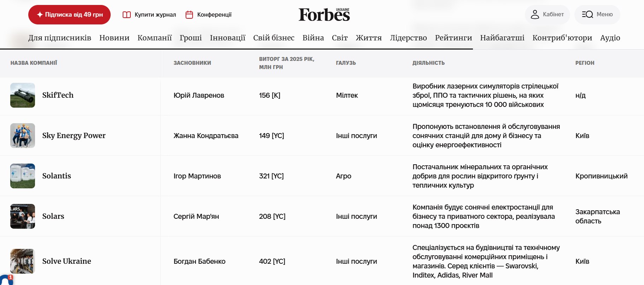Open the Solve Ukraine company link
Screen dimensions: 644x285
tap(66, 261)
